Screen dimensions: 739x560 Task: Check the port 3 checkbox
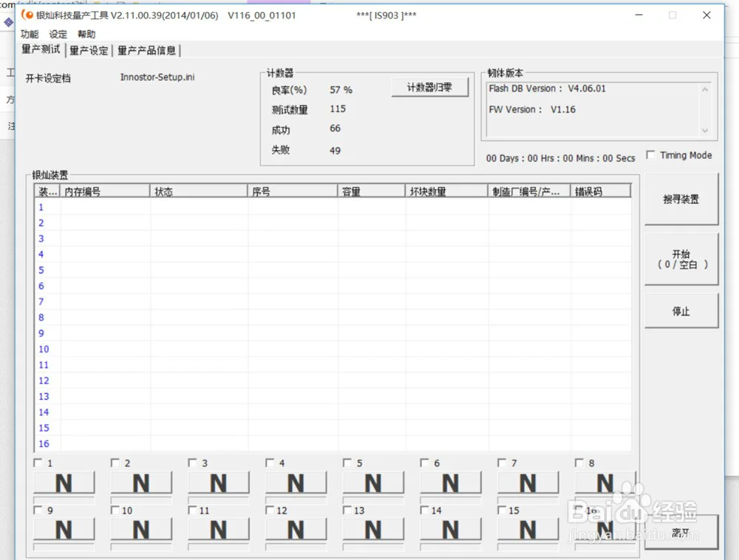pyautogui.click(x=192, y=463)
